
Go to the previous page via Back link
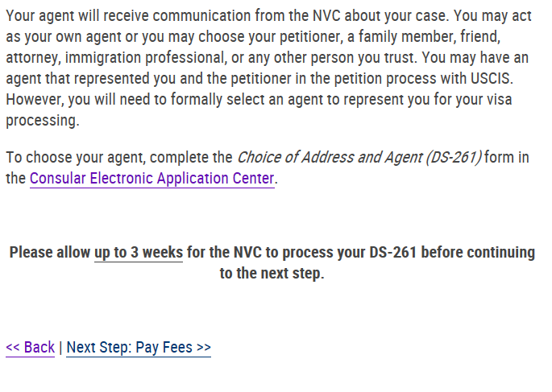(x=31, y=348)
